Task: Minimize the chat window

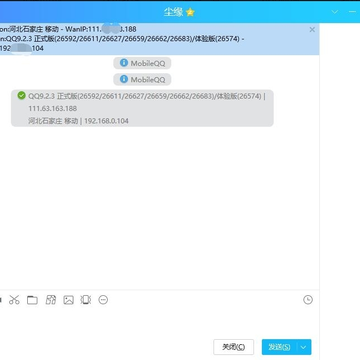Action: coord(352,12)
